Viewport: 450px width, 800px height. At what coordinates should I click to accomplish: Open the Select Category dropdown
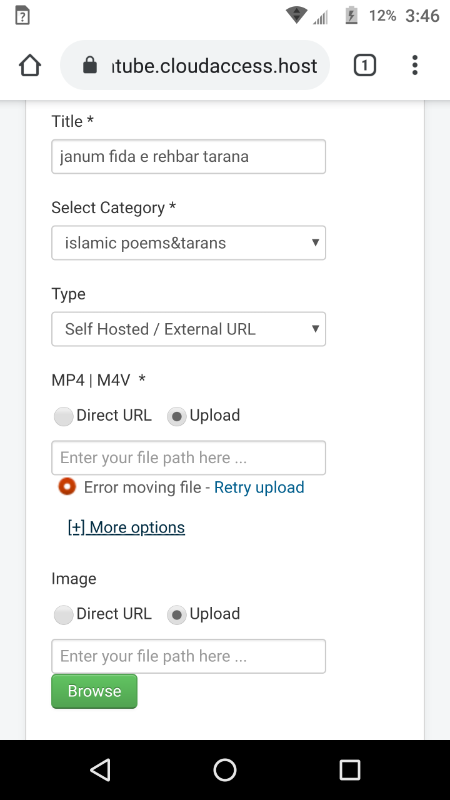click(x=188, y=243)
